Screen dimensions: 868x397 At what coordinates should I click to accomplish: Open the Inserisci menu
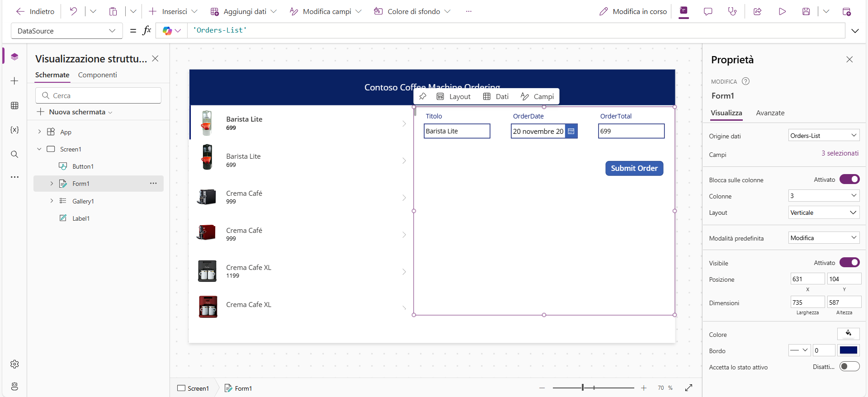click(x=173, y=11)
